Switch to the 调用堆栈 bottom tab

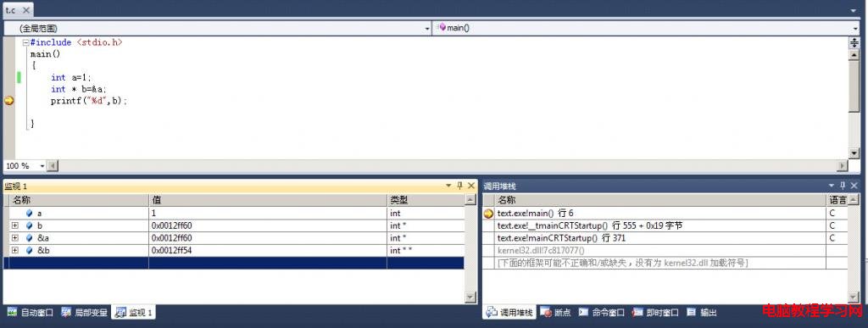click(509, 313)
